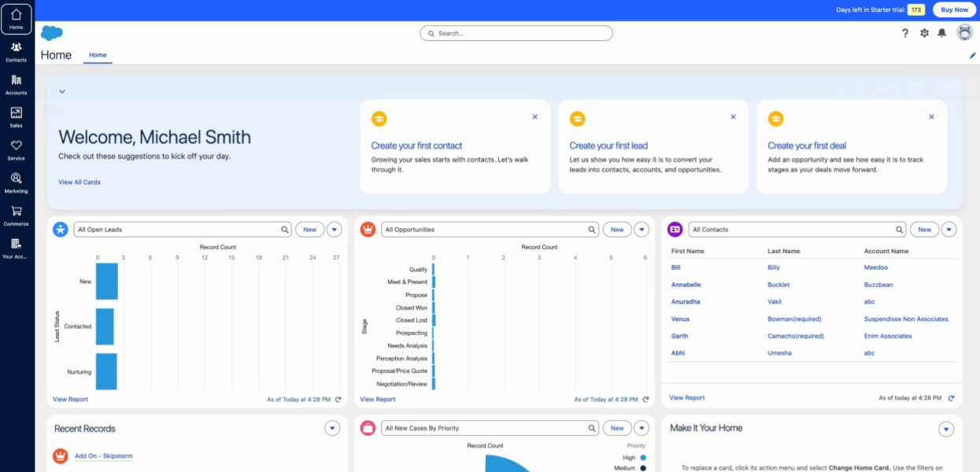Open Your Account in the sidebar
The height and width of the screenshot is (472, 980).
tap(17, 249)
